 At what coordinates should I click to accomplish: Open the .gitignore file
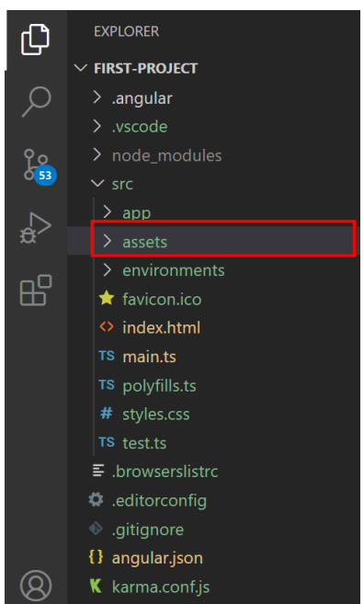coord(214,530)
